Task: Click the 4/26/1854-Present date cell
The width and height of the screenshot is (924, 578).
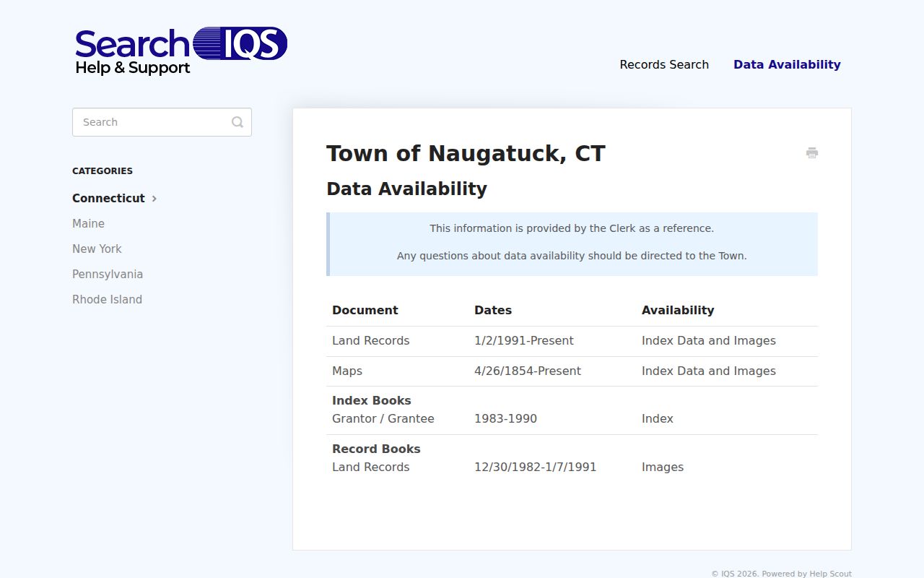Action: tap(528, 371)
